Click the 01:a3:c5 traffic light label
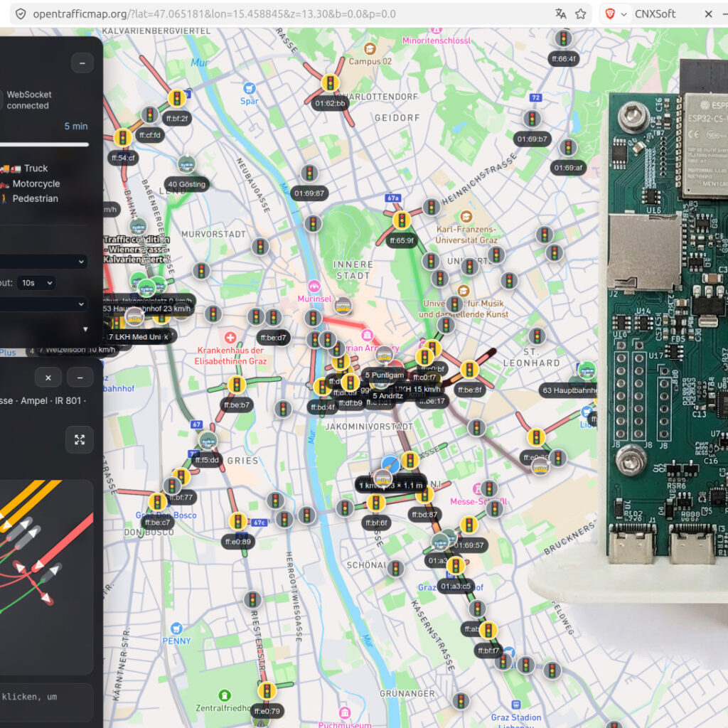 point(456,587)
